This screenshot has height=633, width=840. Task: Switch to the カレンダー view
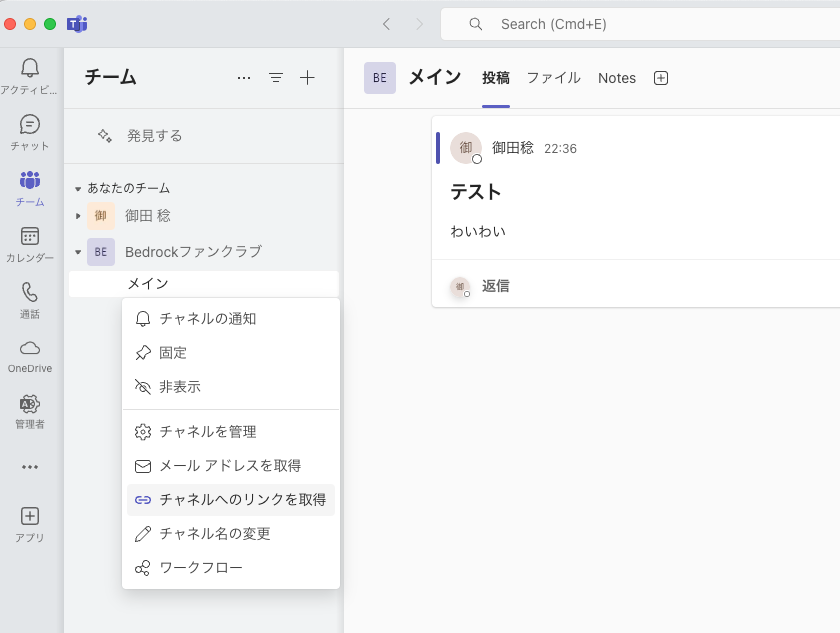pos(30,242)
